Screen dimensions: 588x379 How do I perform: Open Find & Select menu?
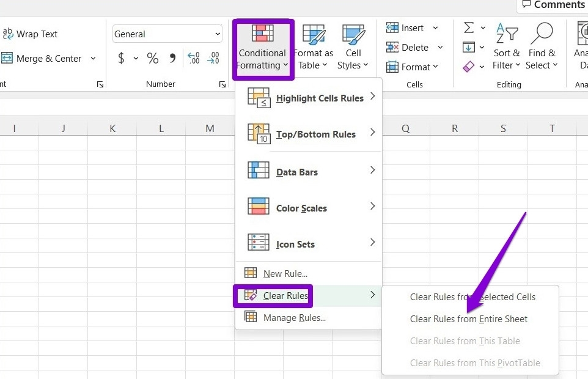[542, 46]
